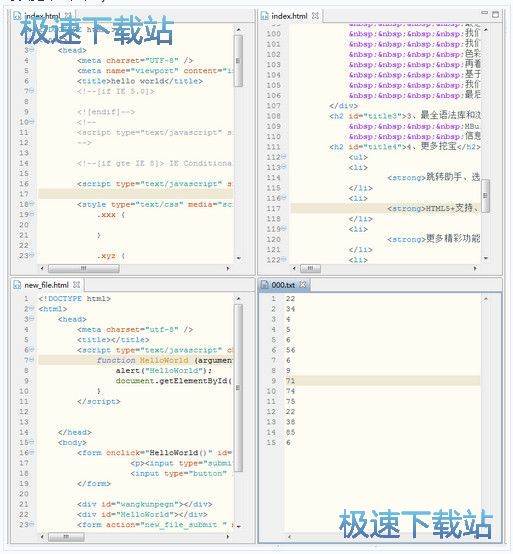Collapse the html fold at line 2 in new_file.html

pos(32,308)
